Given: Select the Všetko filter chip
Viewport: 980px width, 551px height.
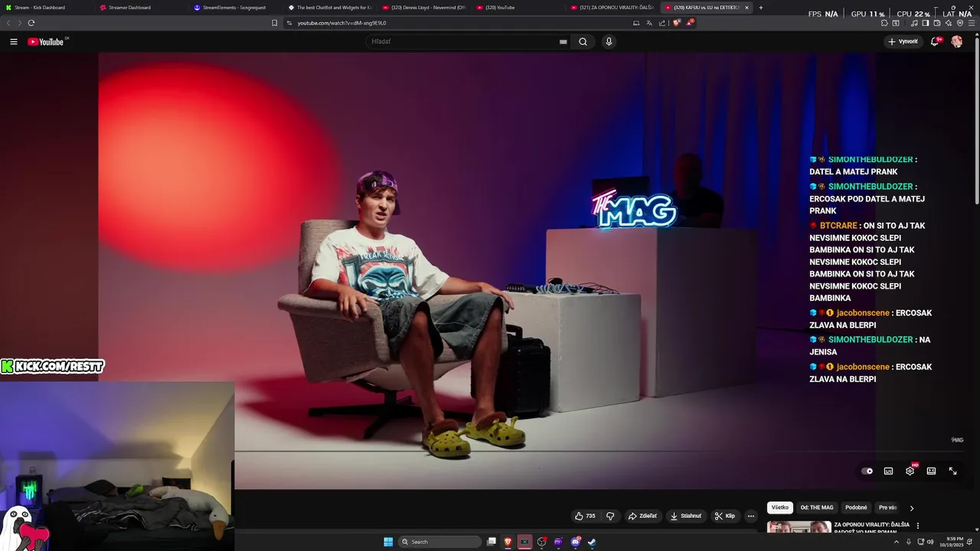Looking at the screenshot, I should [x=779, y=507].
